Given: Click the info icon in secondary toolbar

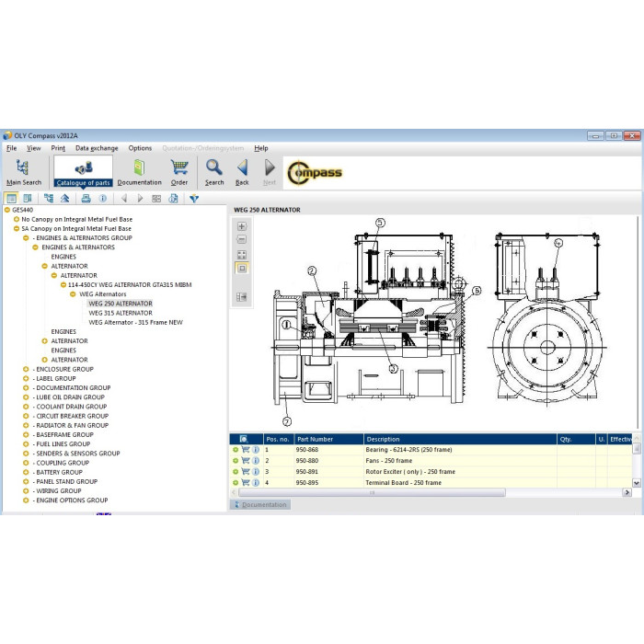Looking at the screenshot, I should coord(103,199).
